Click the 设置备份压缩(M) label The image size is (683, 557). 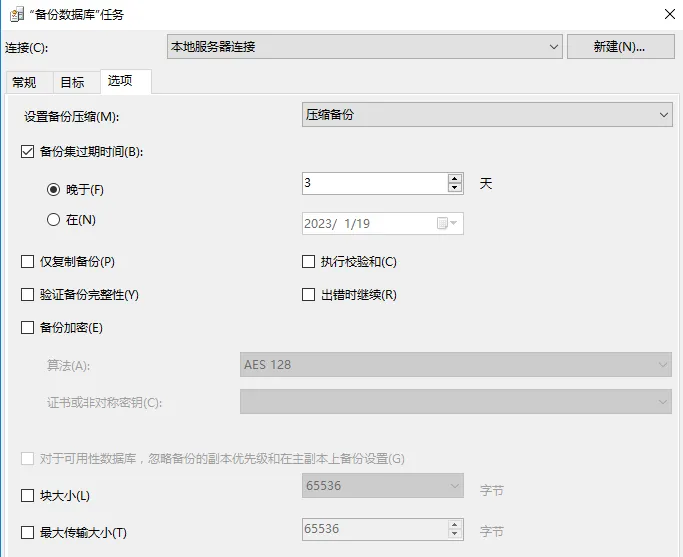(71, 117)
